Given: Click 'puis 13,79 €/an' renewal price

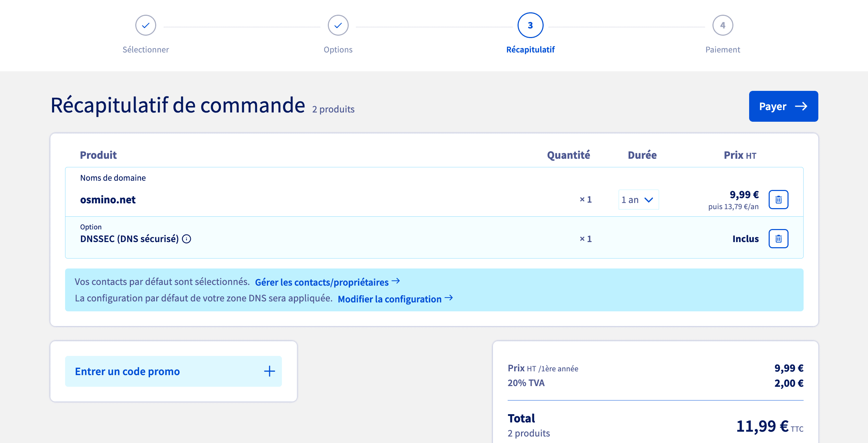Looking at the screenshot, I should tap(733, 206).
